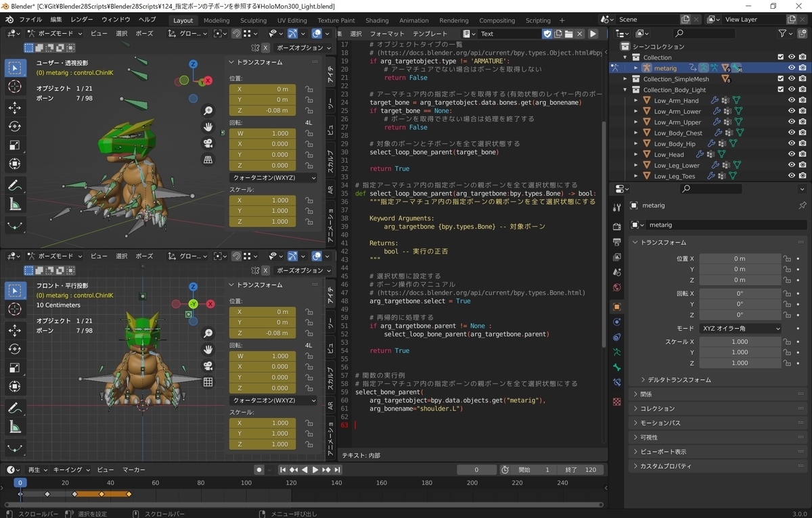Image resolution: width=812 pixels, height=518 pixels.
Task: Click the zoom magnifier in the user perspective viewport
Action: [x=208, y=111]
